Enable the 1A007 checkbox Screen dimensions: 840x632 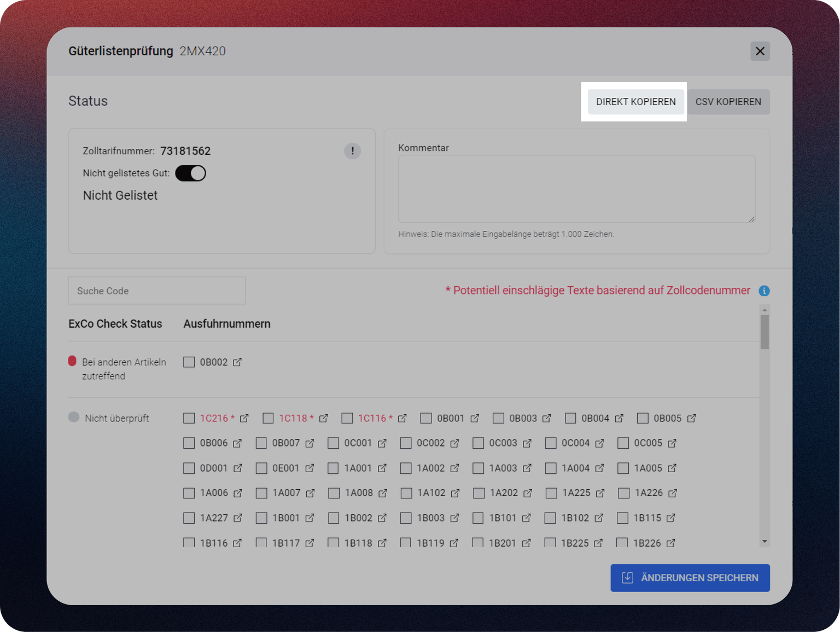tap(261, 493)
